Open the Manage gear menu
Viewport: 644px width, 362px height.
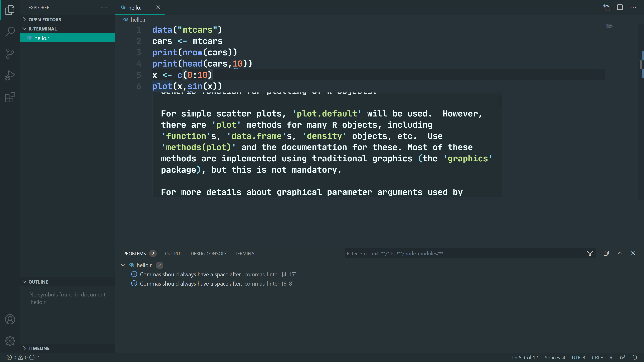coord(10,341)
